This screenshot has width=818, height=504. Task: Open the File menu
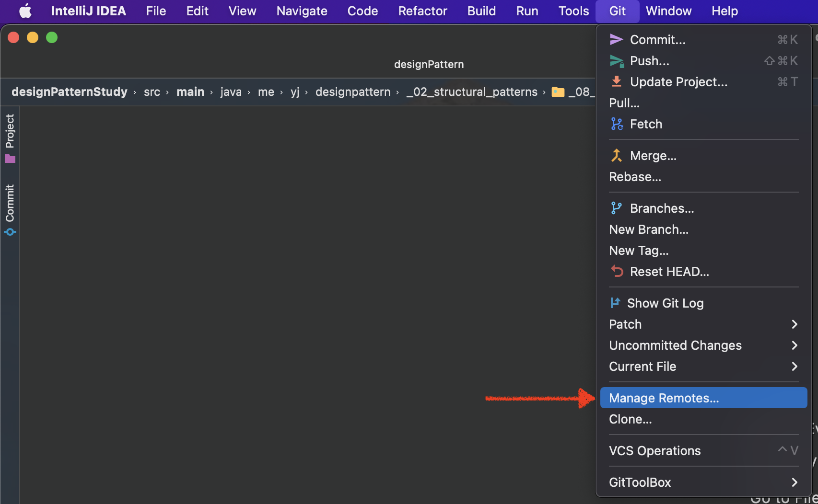(156, 11)
